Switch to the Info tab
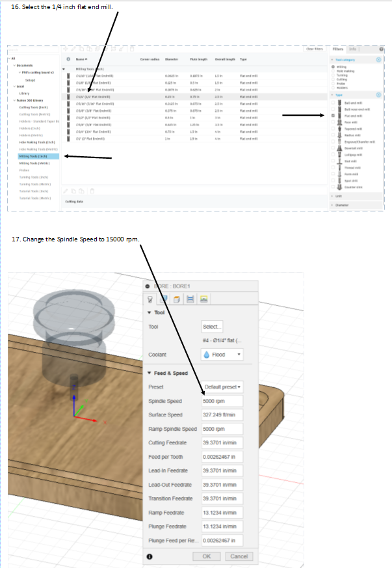The image size is (392, 568). [x=352, y=49]
